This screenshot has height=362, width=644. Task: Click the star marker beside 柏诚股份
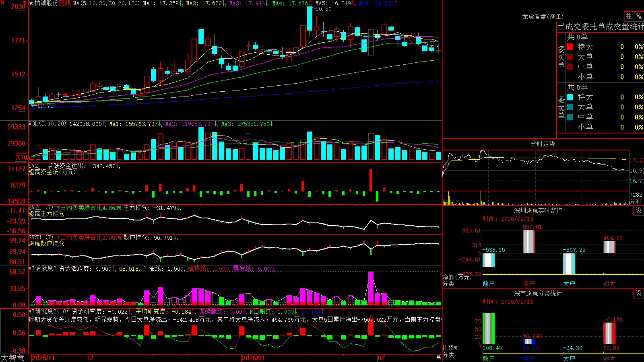(31, 3)
